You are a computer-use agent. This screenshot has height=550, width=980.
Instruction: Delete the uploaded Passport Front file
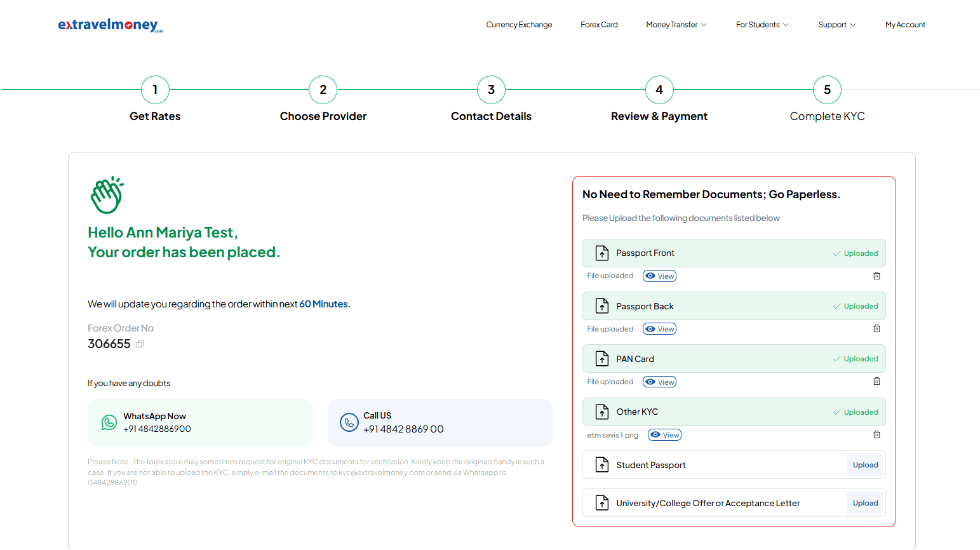(x=876, y=276)
